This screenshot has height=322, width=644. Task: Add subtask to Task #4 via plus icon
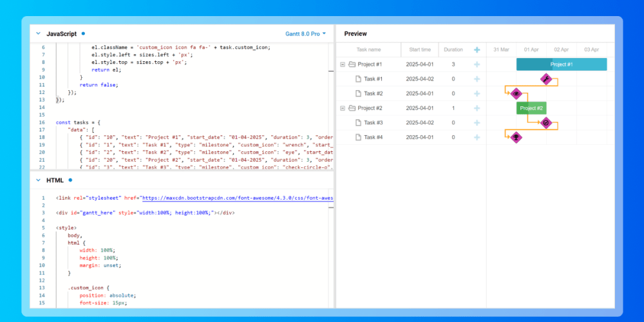pyautogui.click(x=477, y=137)
